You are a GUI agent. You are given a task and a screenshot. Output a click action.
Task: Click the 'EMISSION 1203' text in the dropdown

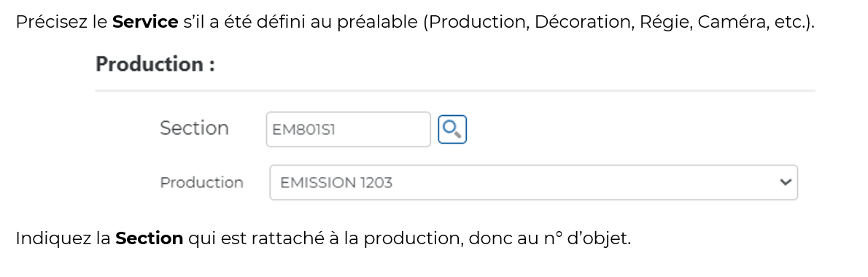tap(336, 182)
